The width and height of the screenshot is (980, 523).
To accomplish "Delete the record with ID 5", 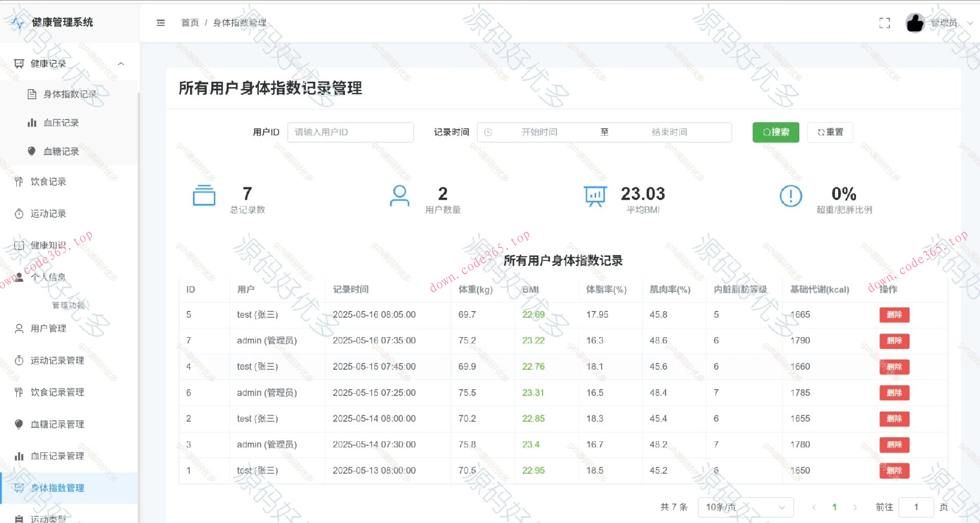I will pos(894,315).
